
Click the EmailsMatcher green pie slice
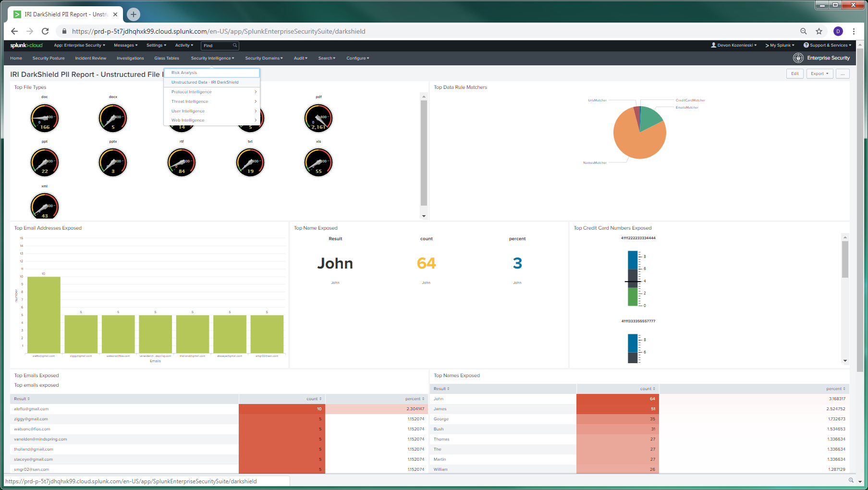point(650,118)
